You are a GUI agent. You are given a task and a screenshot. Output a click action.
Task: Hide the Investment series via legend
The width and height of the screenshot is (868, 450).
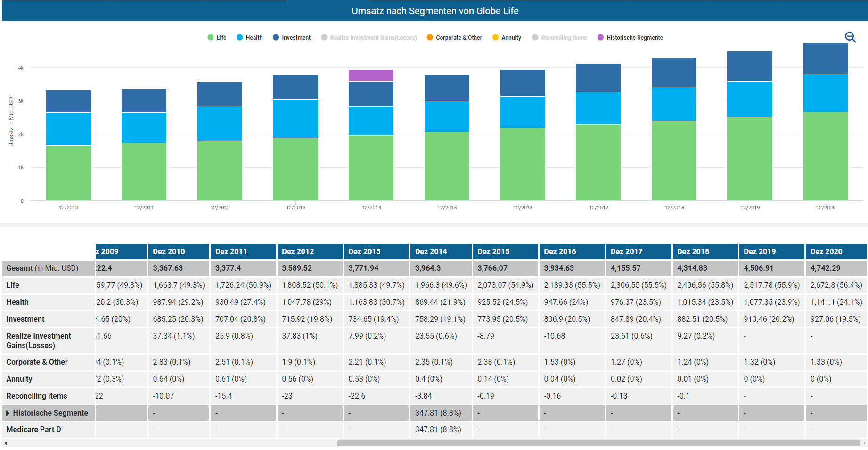point(292,38)
